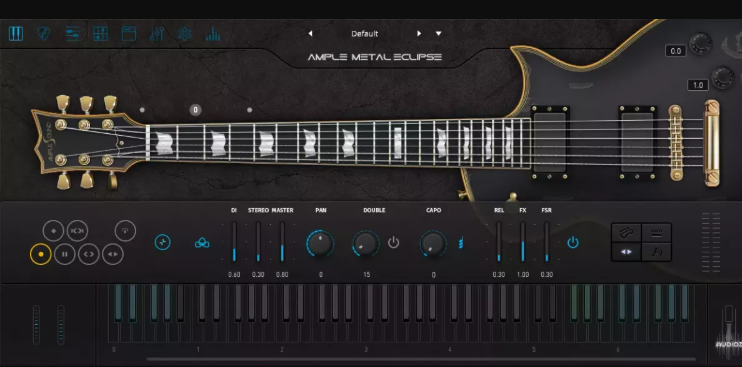
Task: Click the pause-symbol circle button
Action: point(65,254)
